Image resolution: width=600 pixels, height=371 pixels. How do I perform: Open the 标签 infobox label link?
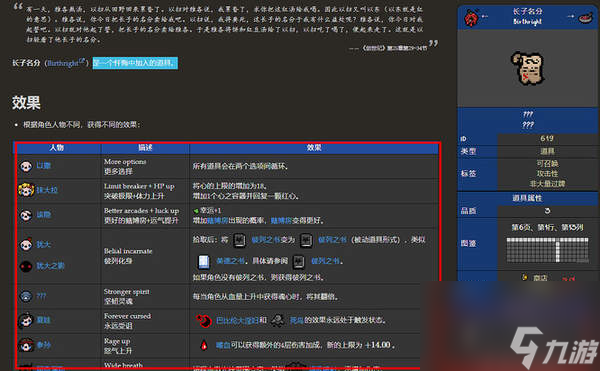pos(468,174)
